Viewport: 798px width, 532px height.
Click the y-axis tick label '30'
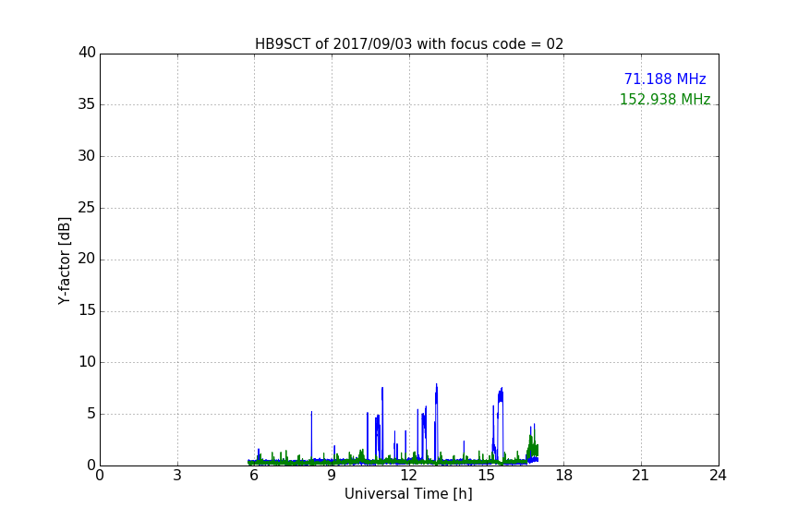point(87,156)
